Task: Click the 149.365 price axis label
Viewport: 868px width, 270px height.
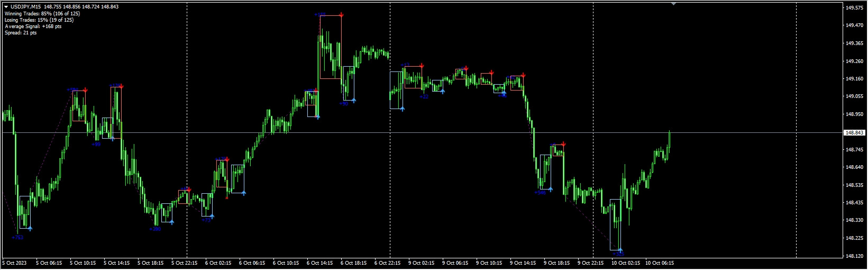Action: (x=855, y=43)
